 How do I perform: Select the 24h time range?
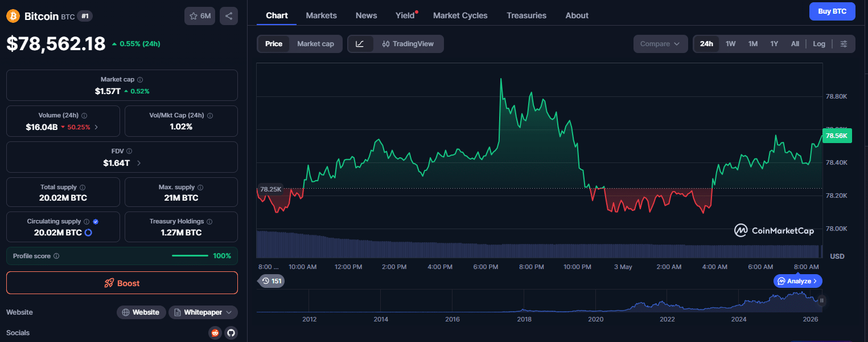[706, 44]
